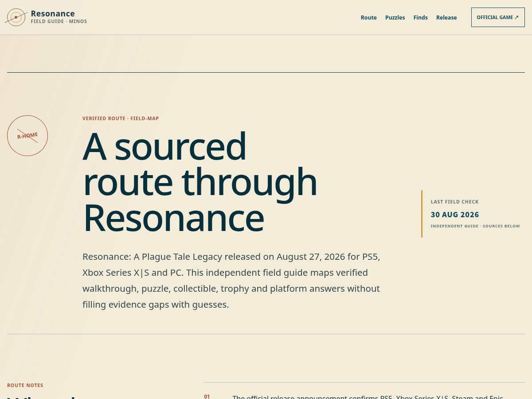Click the Resonance site title text

(53, 14)
